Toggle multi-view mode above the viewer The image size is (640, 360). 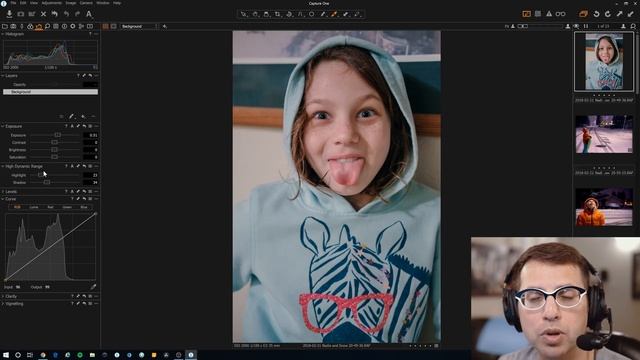(x=106, y=26)
